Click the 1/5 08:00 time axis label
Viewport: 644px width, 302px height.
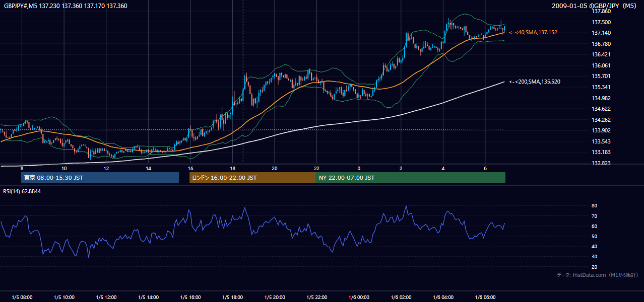click(22, 297)
